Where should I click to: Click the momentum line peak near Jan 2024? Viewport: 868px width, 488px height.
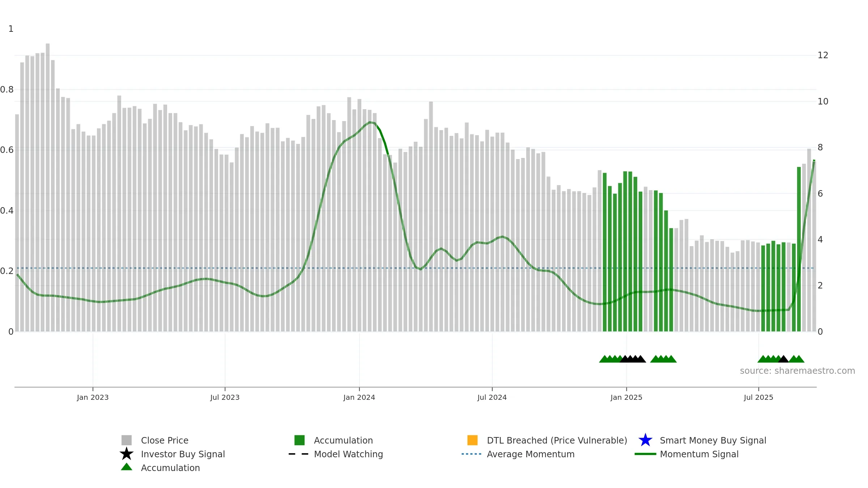click(370, 123)
